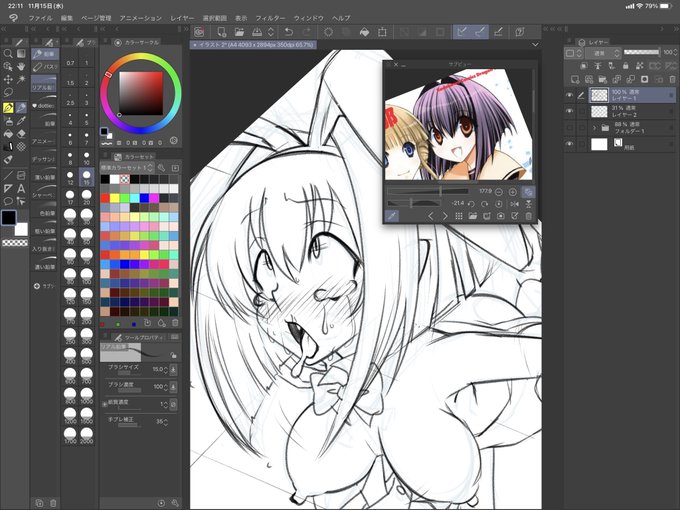The height and width of the screenshot is (510, 680).
Task: Open the レイヤー menu
Action: [182, 18]
